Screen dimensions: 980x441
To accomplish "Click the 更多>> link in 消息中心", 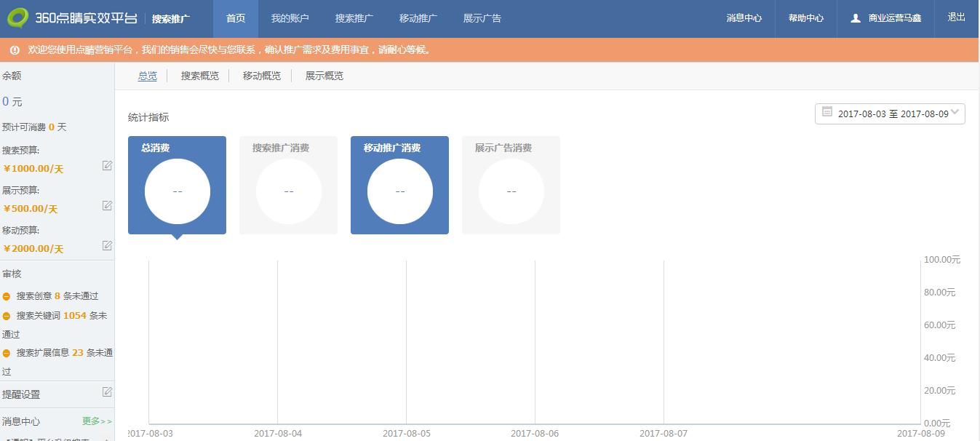I will point(97,421).
